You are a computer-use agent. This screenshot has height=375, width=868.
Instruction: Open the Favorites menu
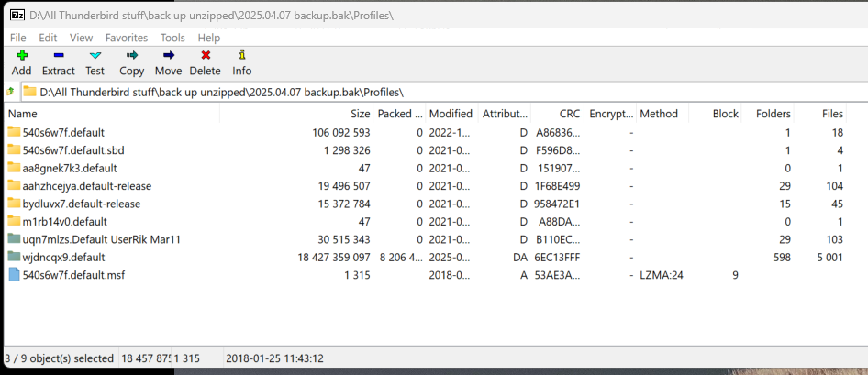(x=127, y=38)
